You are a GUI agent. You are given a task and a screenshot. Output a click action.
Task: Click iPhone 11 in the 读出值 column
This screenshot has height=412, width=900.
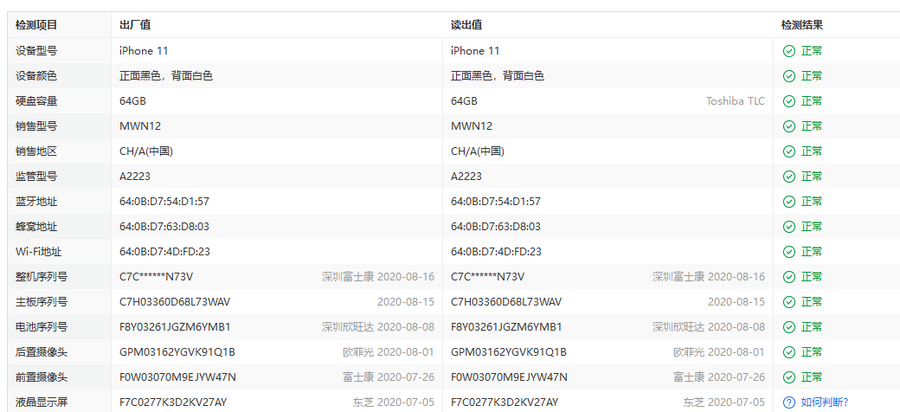[475, 51]
